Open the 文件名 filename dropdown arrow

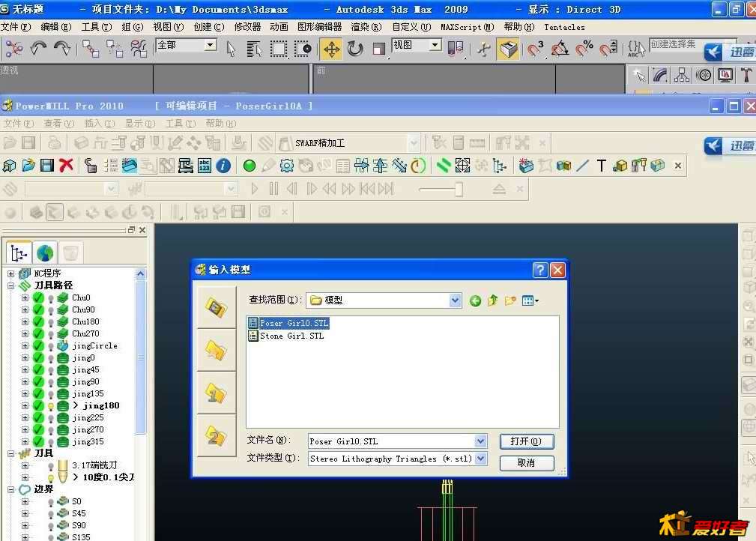[x=480, y=441]
